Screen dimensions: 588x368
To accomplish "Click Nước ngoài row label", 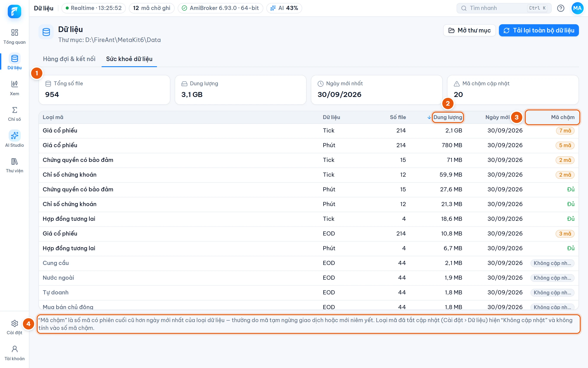I will tap(58, 278).
